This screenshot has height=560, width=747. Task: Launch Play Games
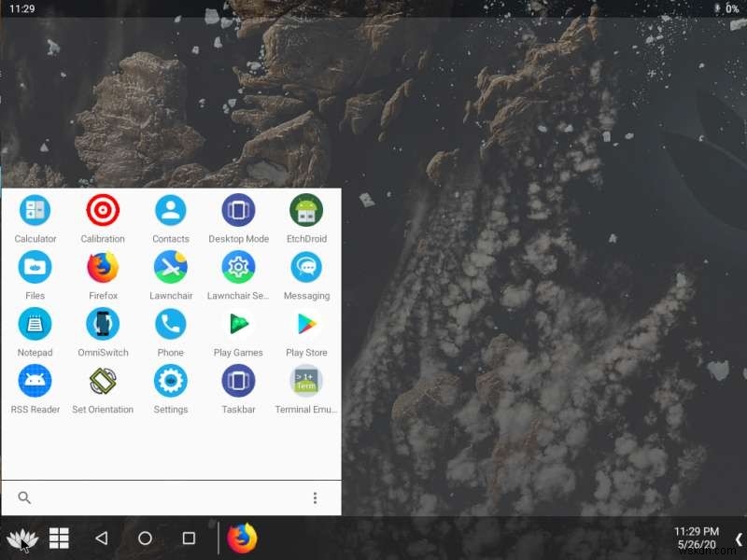tap(238, 325)
